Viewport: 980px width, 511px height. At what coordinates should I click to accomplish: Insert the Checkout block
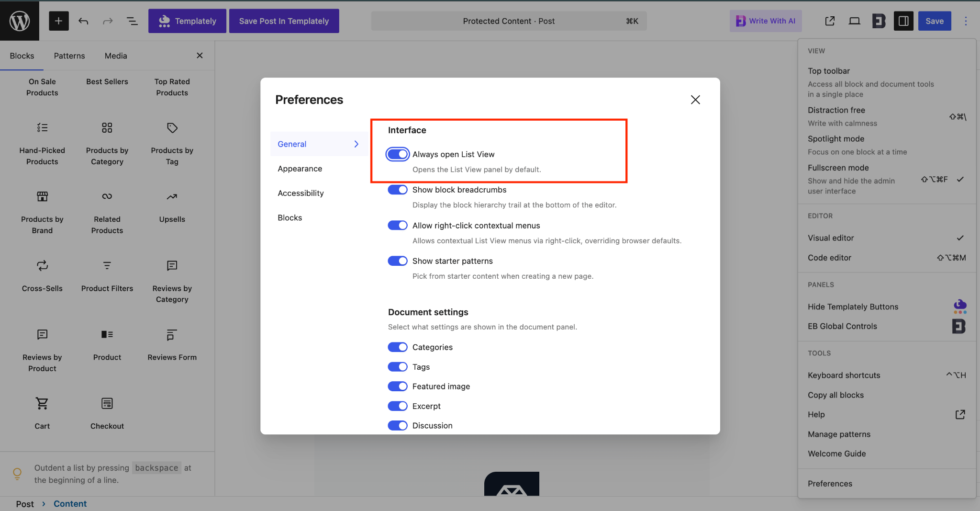(107, 414)
